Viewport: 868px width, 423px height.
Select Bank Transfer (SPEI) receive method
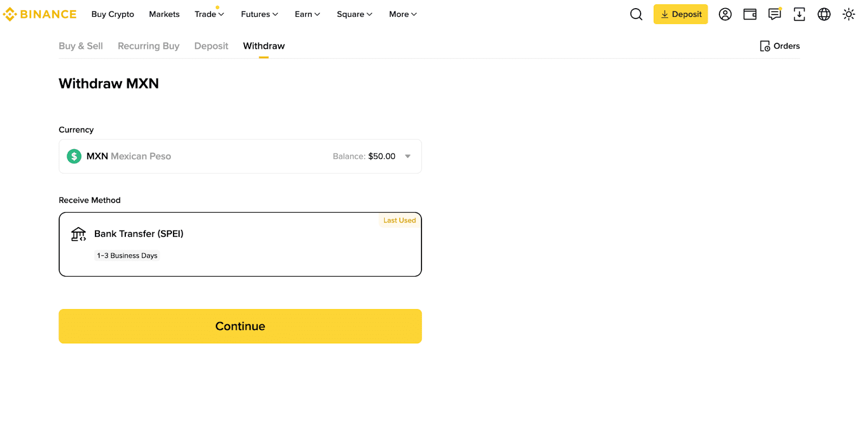point(240,244)
